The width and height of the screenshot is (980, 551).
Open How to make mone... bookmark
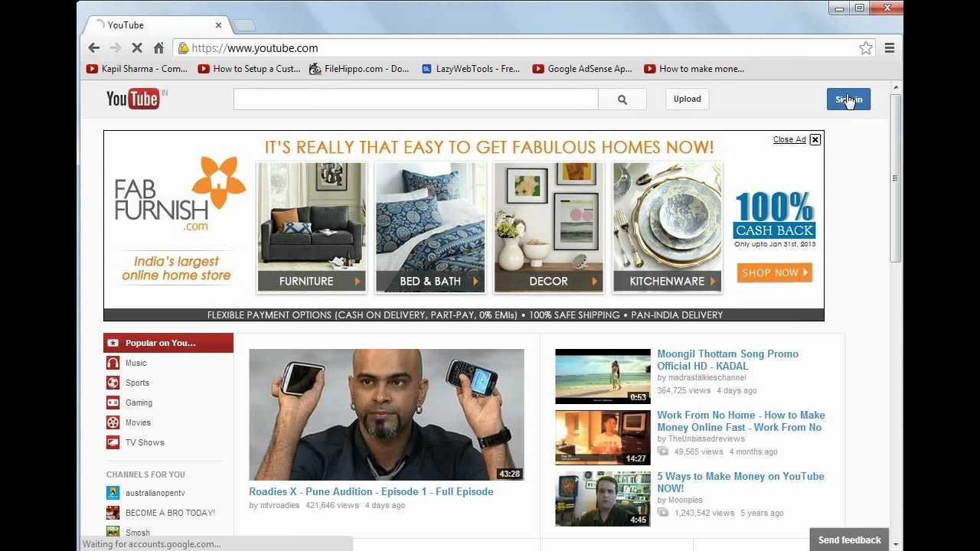coord(694,69)
